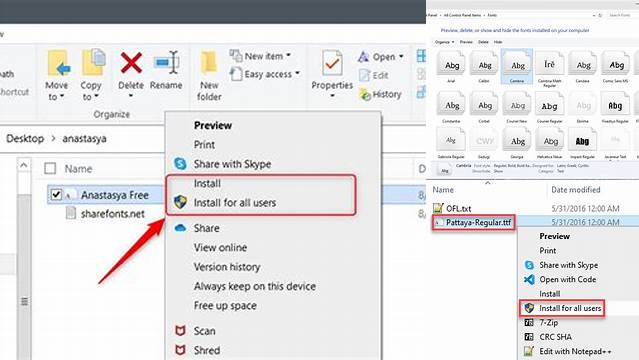
Task: Select the OFL.txt file
Action: tap(458, 208)
